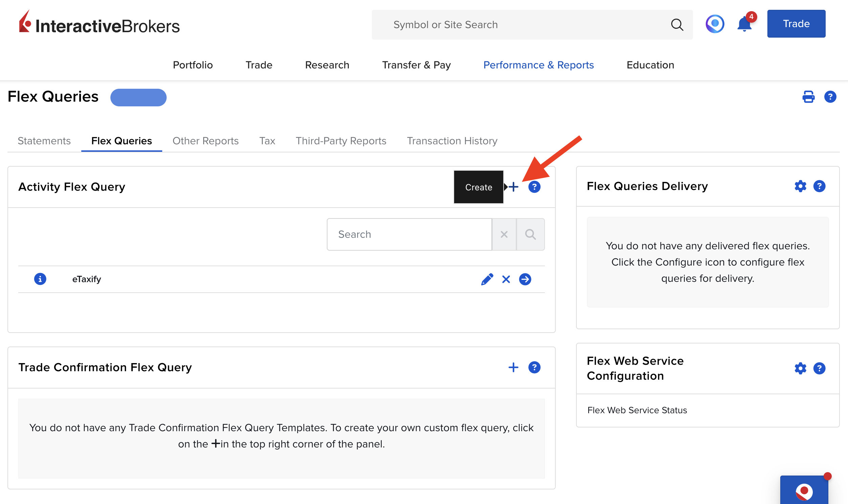Click the search magnifier in the top bar
This screenshot has height=504, width=848.
pyautogui.click(x=677, y=24)
